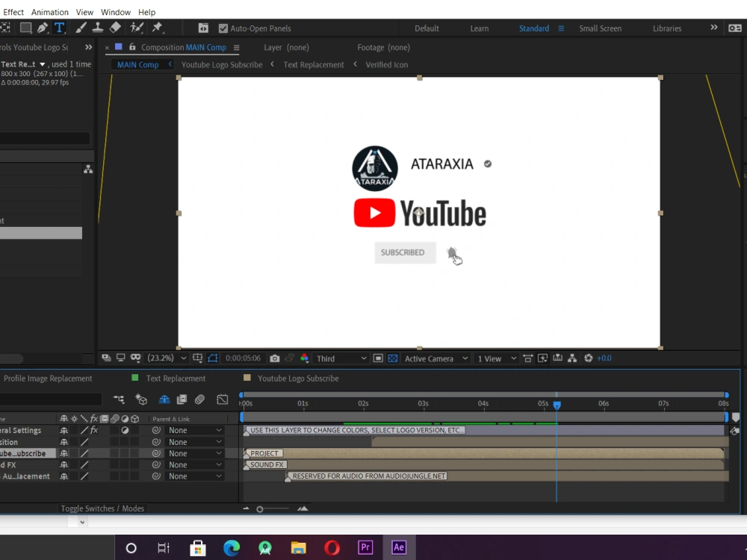Toggle the hide shy layers switch
Screen dimensions: 747x560
pos(164,399)
